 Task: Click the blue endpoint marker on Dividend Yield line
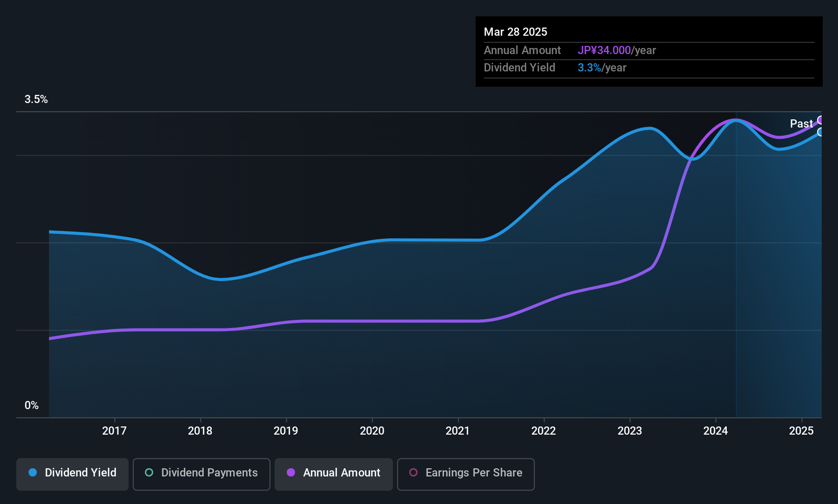[821, 132]
